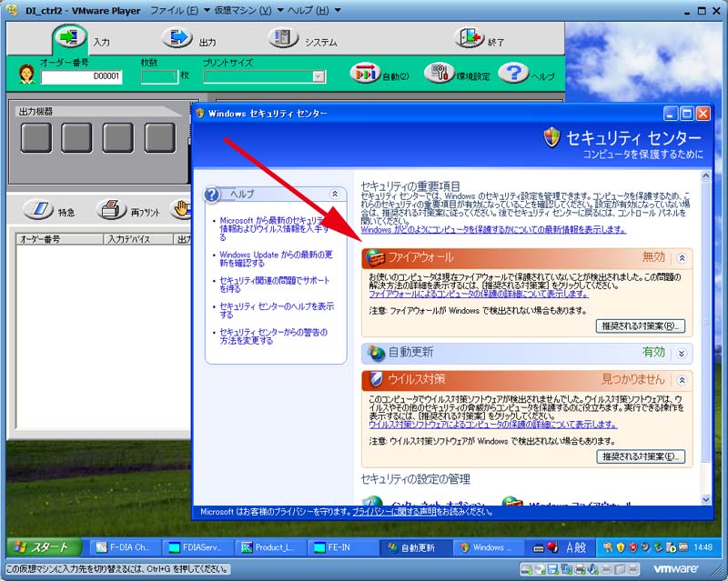Viewport: 728px width, 581px height.
Task: Click the red shield alert tray icon
Action: point(632,547)
